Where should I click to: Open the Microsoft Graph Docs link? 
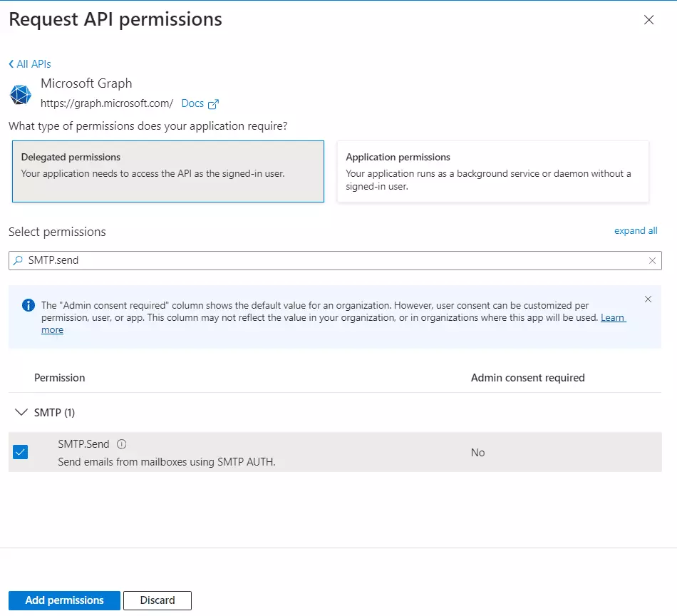click(x=191, y=103)
